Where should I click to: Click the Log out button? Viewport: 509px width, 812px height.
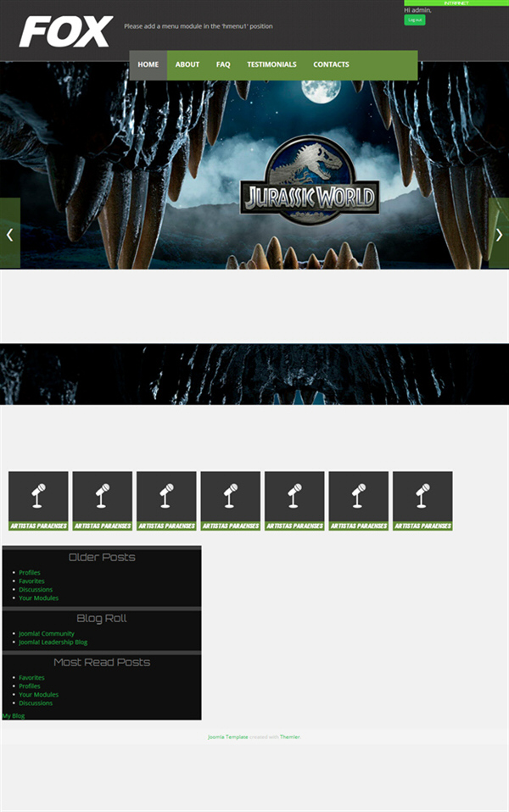click(415, 19)
